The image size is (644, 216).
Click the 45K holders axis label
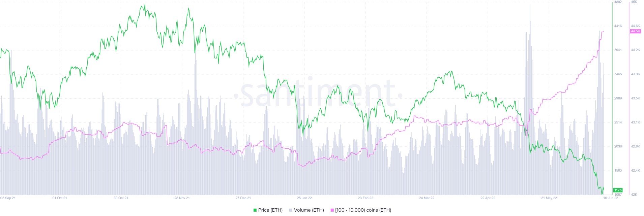click(x=634, y=2)
